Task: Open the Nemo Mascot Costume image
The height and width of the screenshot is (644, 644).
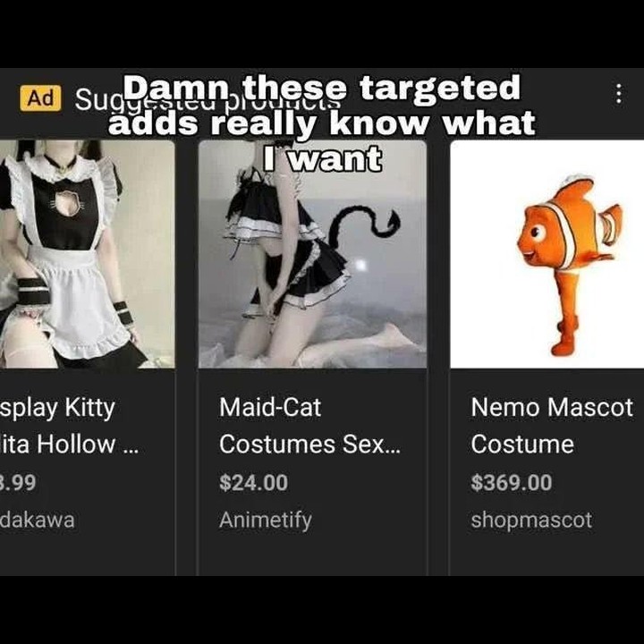Action: pyautogui.click(x=547, y=254)
